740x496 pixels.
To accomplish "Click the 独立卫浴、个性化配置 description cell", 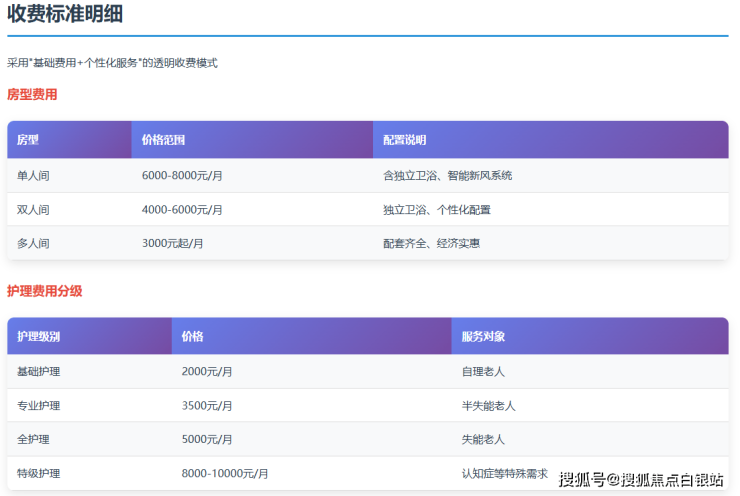I will (436, 210).
